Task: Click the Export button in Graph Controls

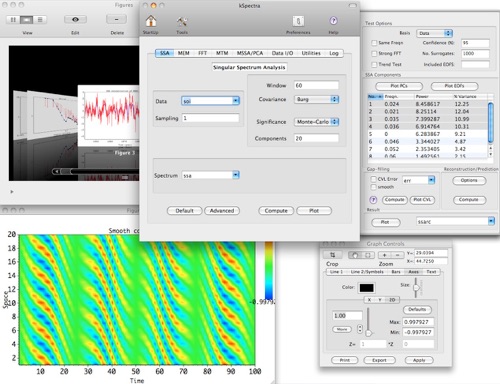Action: click(x=379, y=360)
